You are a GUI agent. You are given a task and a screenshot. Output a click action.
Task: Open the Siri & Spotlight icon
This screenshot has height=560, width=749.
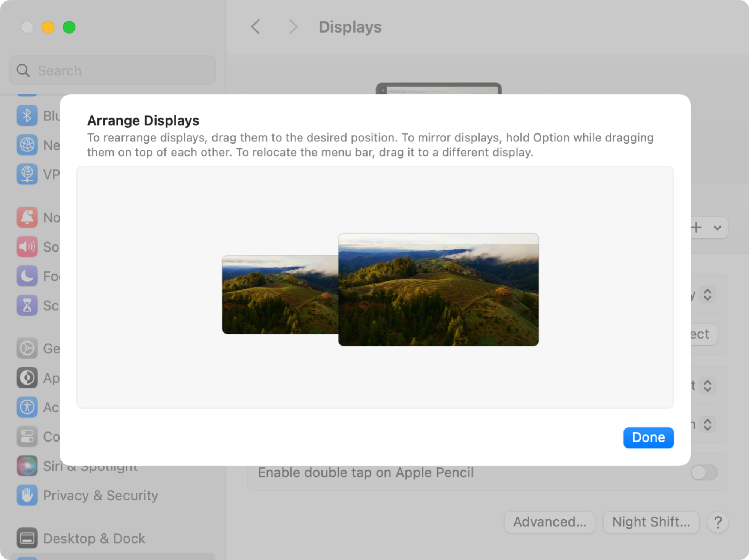point(27,466)
